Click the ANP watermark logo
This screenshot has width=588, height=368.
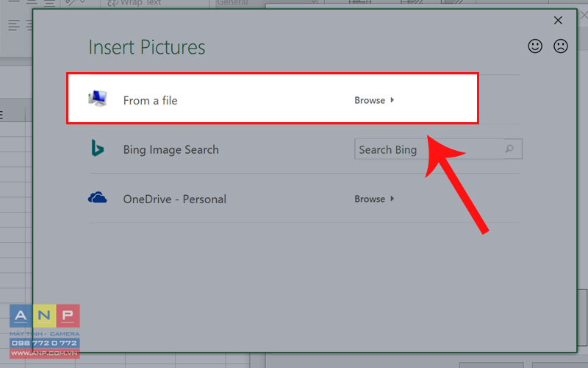tap(45, 330)
